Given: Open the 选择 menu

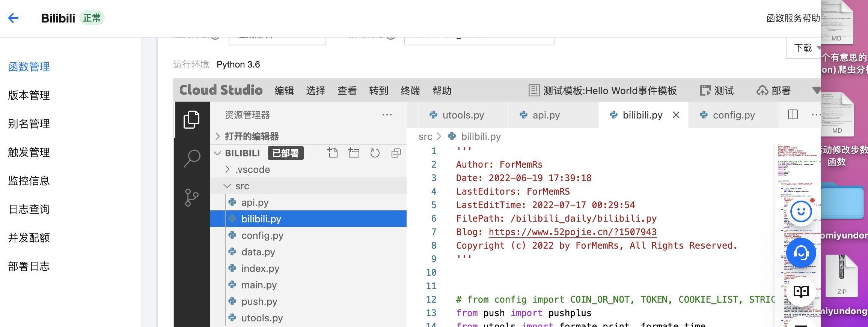Looking at the screenshot, I should click(x=315, y=90).
